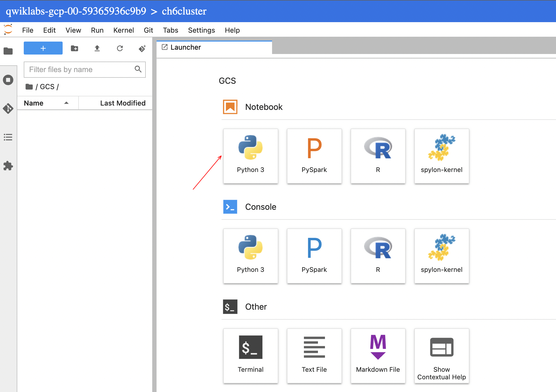Screen dimensions: 556x392
Task: Click the New Folder toolbar icon
Action: 74,48
